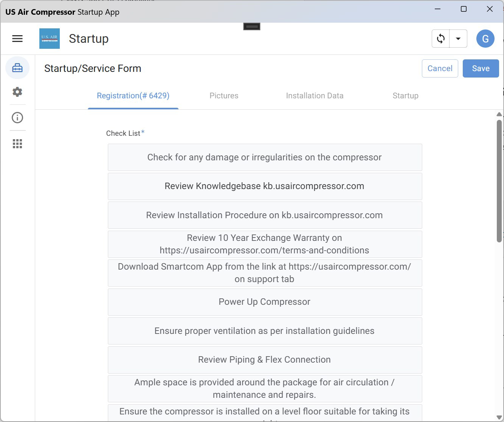
Task: Toggle 'Power Up Compressor' checklist item
Action: coord(265,302)
